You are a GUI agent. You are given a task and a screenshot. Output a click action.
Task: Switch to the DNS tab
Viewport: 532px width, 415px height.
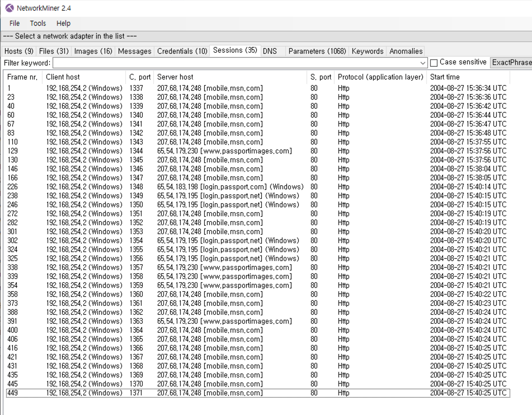tap(270, 51)
